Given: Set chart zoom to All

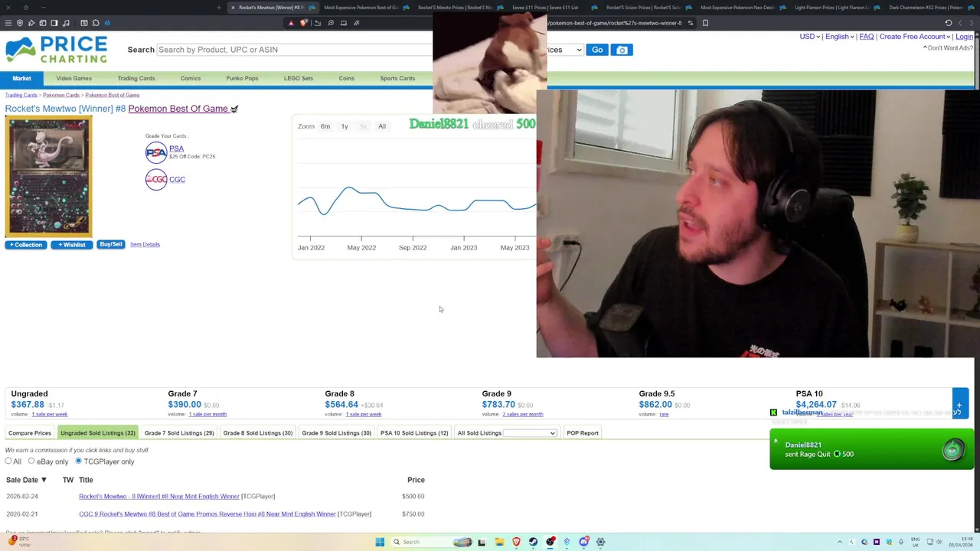Looking at the screenshot, I should coord(382,126).
